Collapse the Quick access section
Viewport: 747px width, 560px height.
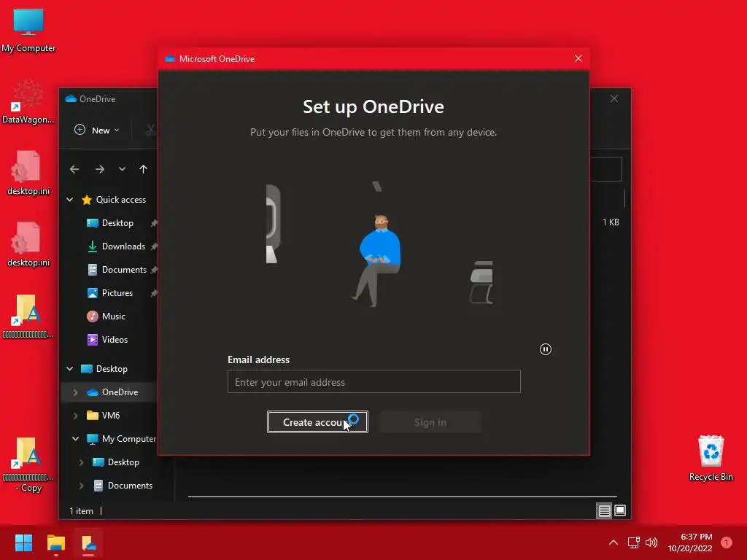pyautogui.click(x=70, y=200)
